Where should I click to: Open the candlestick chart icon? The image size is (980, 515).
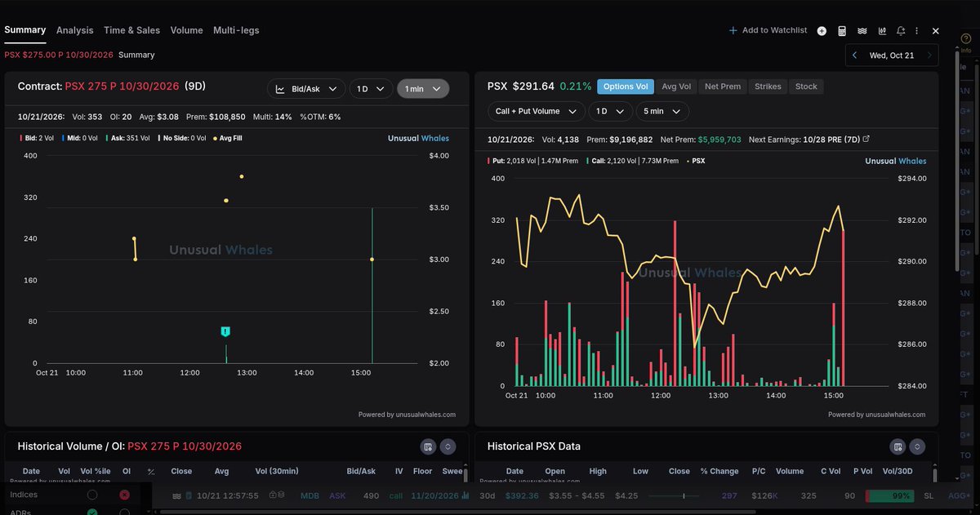(x=882, y=31)
